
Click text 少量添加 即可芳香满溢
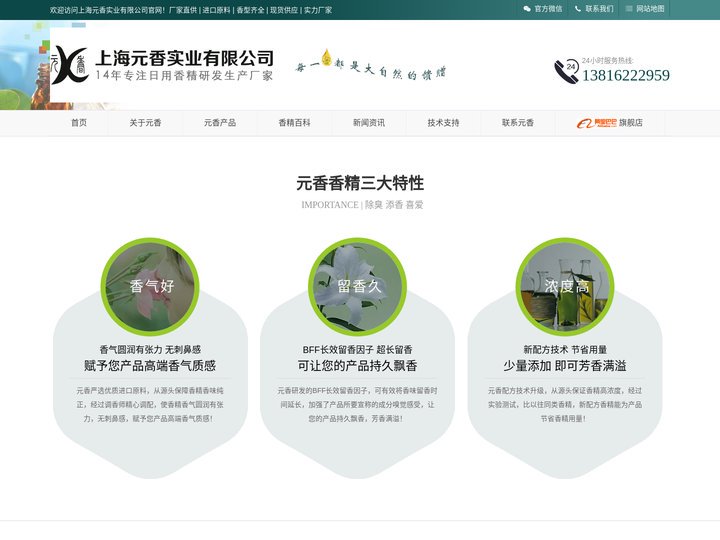pyautogui.click(x=565, y=366)
